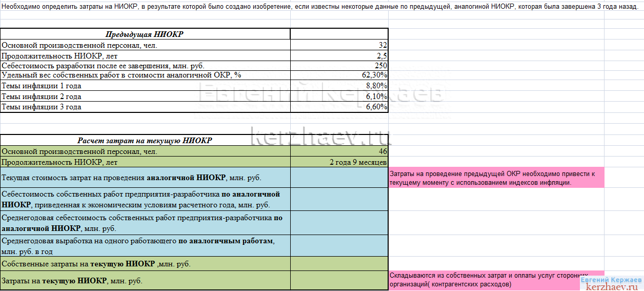Click inflation rate 6,60% cell
The width and height of the screenshot is (644, 291).
(339, 107)
